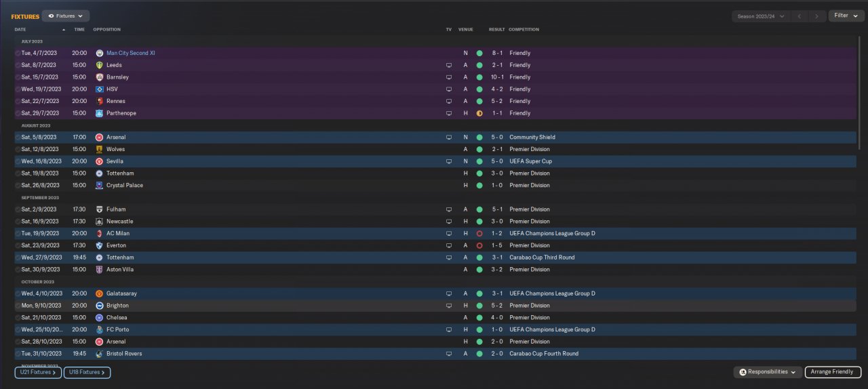
Task: Open the U21 Fixtures link
Action: [38, 372]
